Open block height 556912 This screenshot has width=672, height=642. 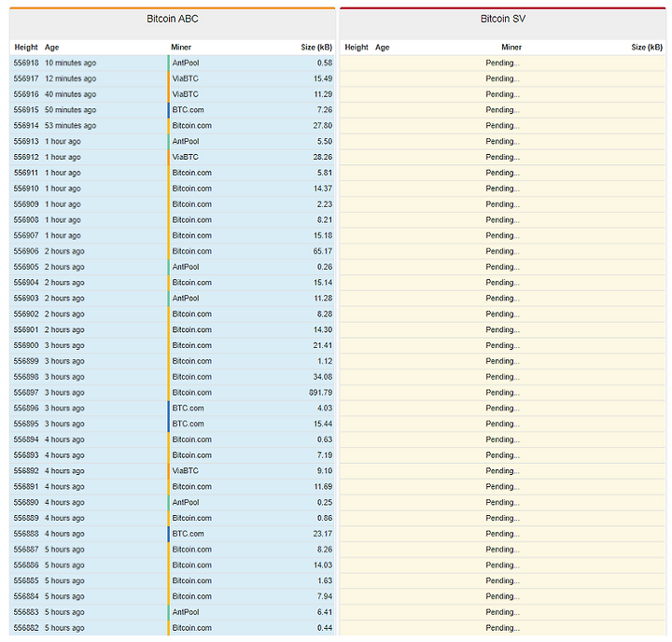[x=26, y=158]
